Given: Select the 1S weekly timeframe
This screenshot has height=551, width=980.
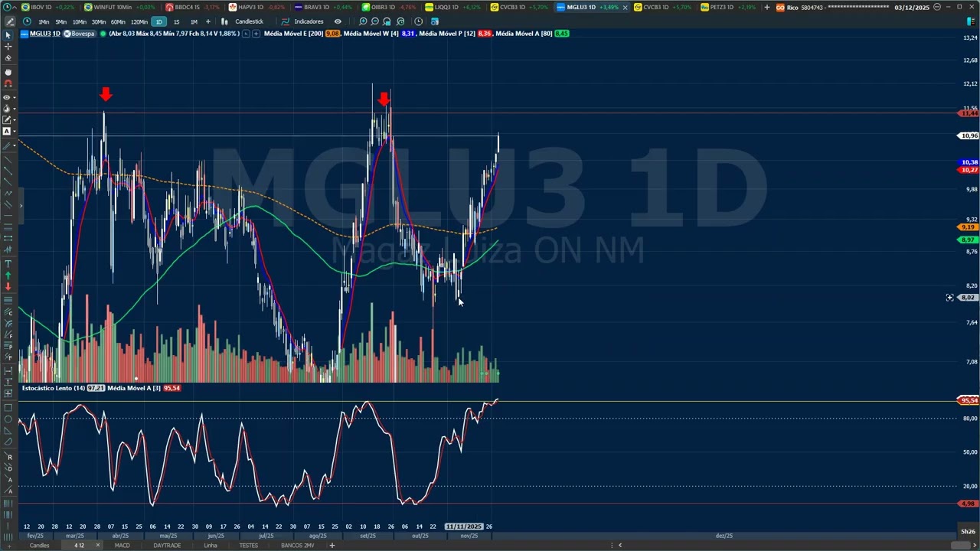Looking at the screenshot, I should point(176,21).
